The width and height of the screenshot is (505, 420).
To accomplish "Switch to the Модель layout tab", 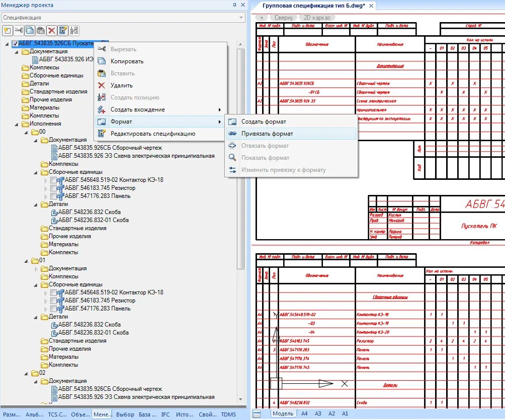I will [x=283, y=413].
